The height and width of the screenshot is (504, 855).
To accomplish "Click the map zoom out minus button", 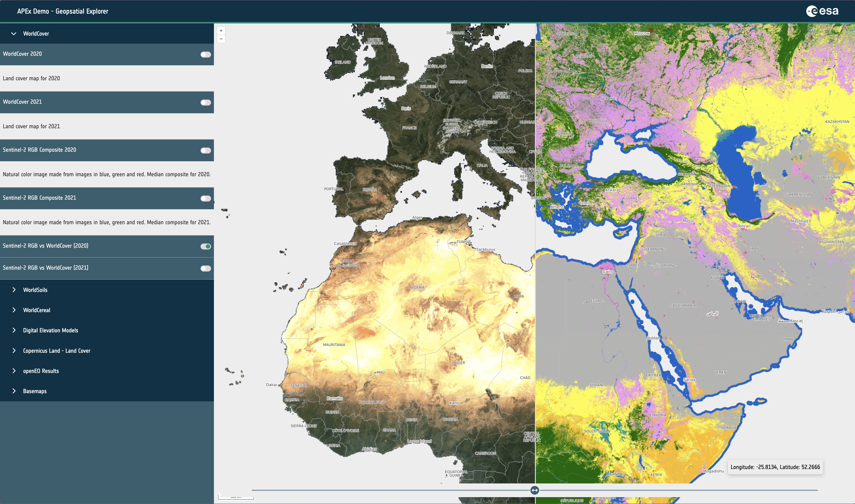I will coord(221,39).
